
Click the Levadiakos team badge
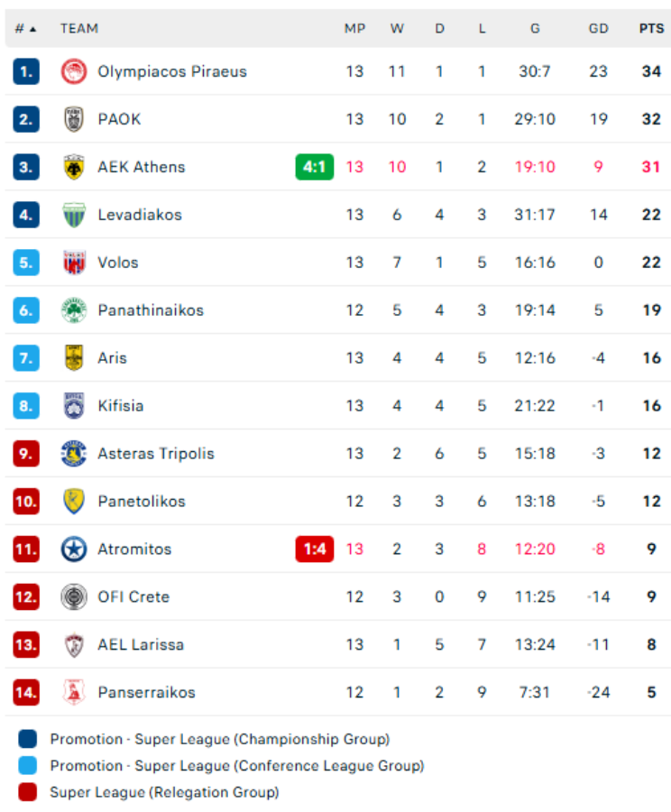click(74, 215)
